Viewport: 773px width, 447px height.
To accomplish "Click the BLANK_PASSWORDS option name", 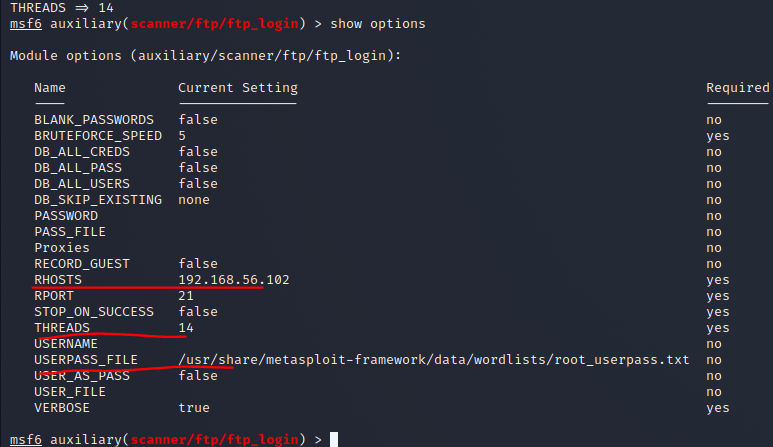I will [94, 120].
